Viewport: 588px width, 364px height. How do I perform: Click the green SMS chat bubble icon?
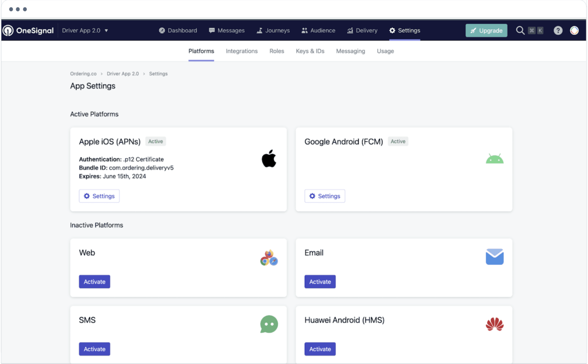[x=269, y=324]
